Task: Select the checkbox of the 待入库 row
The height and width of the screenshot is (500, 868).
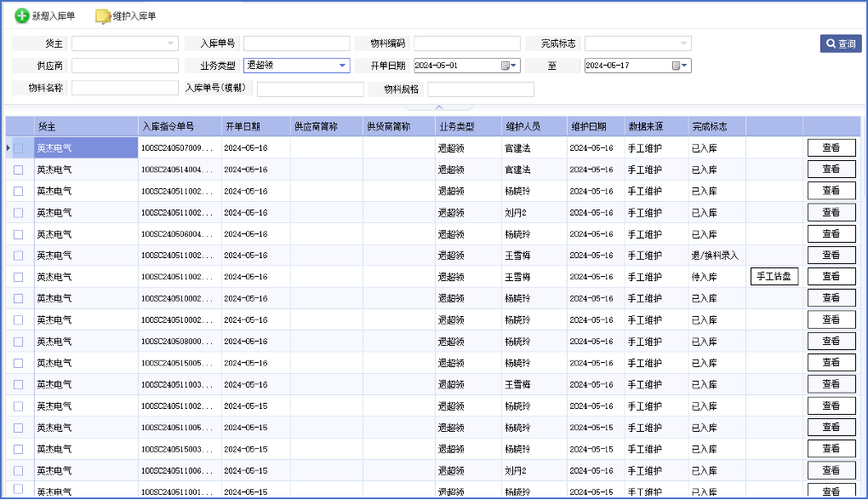Action: [19, 277]
